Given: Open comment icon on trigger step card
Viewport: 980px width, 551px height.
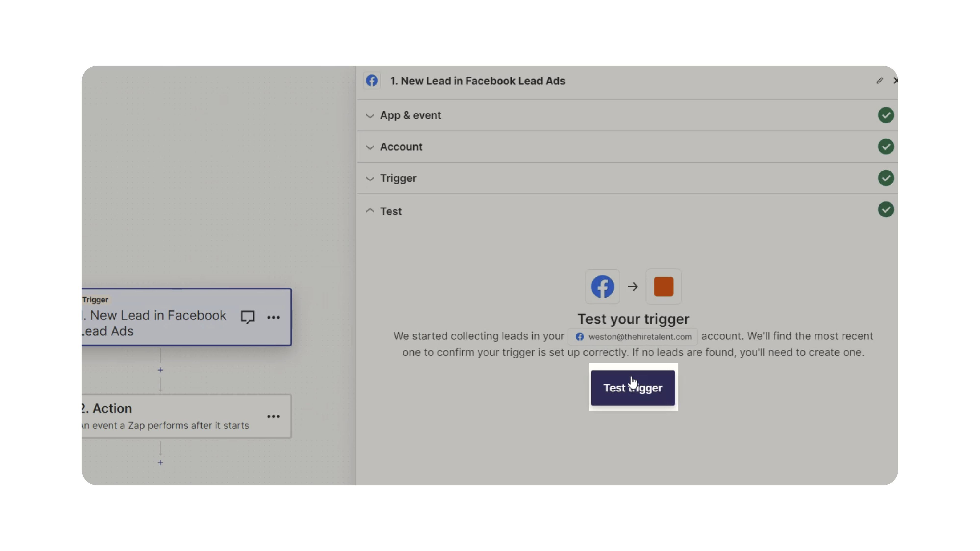Looking at the screenshot, I should click(x=248, y=317).
